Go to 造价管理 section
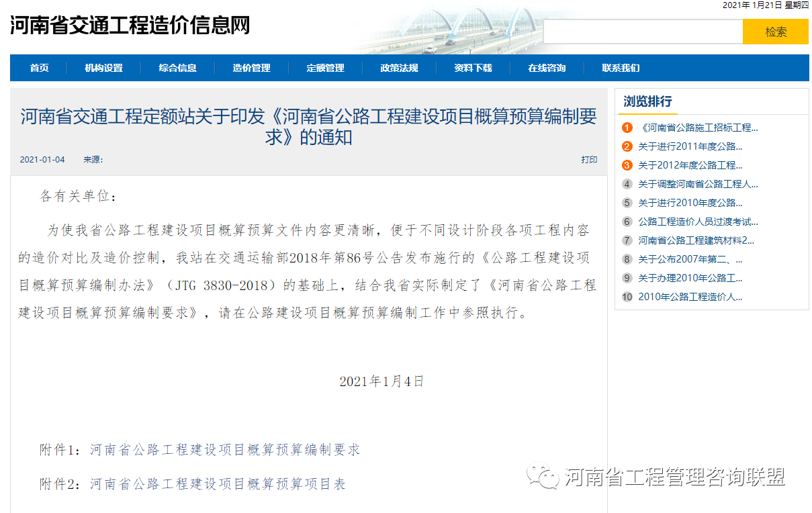 [252, 68]
